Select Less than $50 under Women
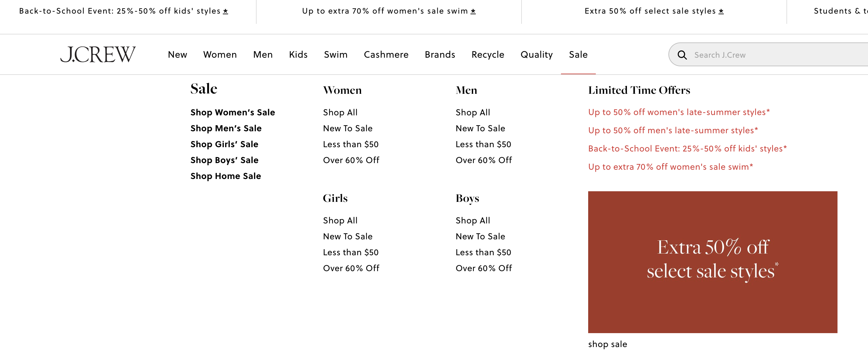 pyautogui.click(x=350, y=145)
